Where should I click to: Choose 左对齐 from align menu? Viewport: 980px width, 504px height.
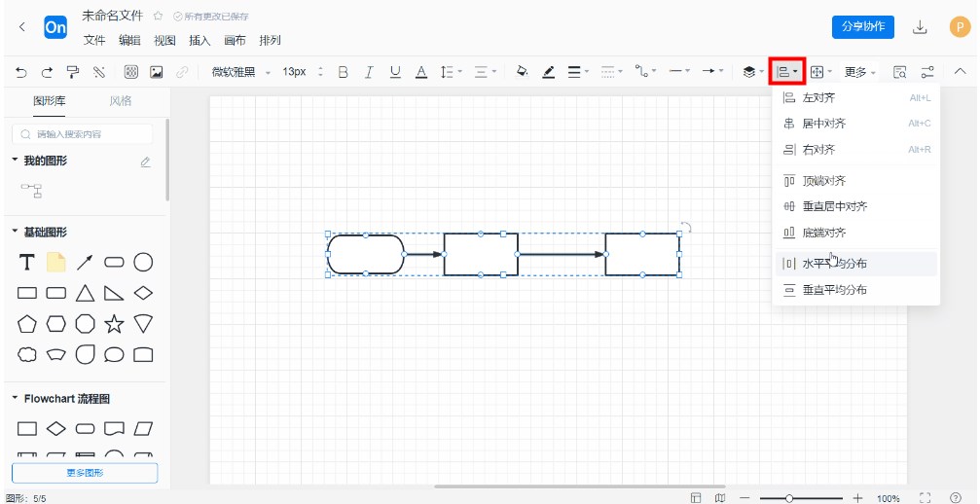[x=855, y=98]
